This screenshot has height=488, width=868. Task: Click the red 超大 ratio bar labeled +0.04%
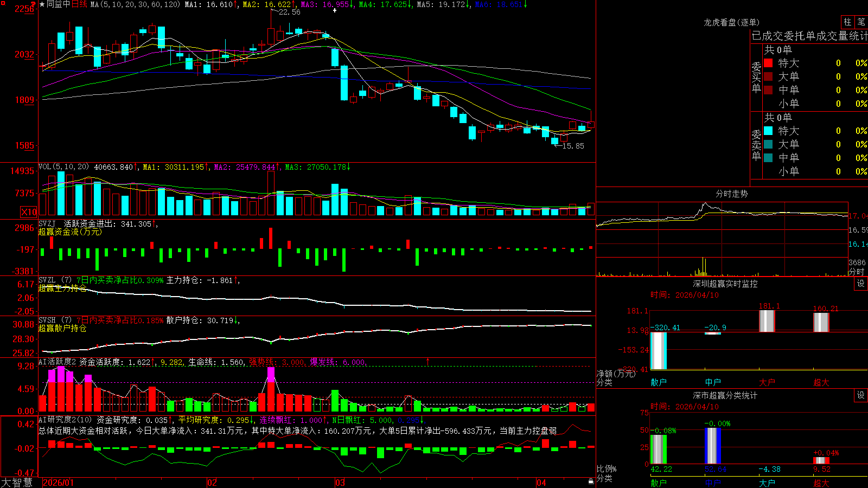[x=821, y=460]
